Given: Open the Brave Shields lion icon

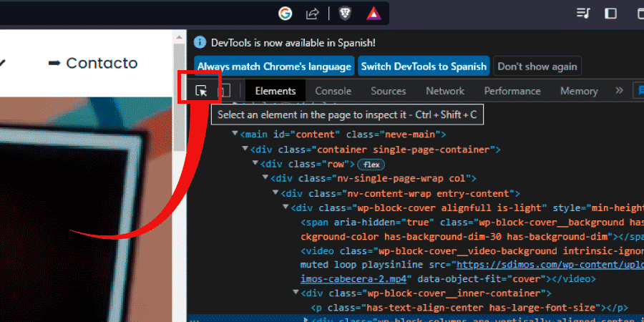Looking at the screenshot, I should coord(345,14).
